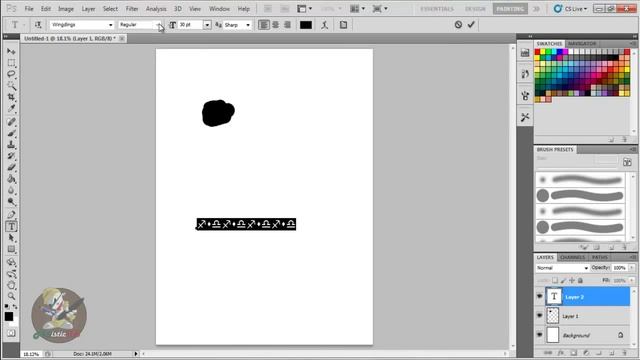Toggle Character and Paragraph panels
Image resolution: width=640 pixels, height=360 pixels.
click(343, 25)
